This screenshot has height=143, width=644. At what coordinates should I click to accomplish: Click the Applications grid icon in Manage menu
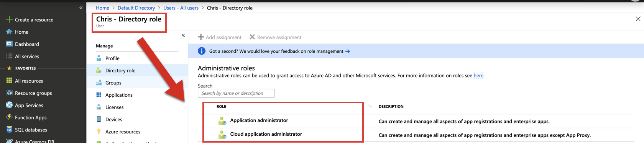point(99,95)
